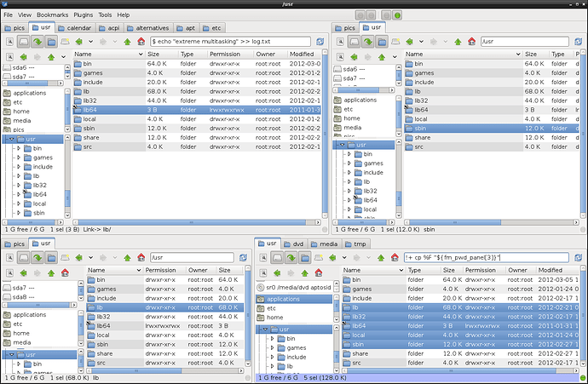The height and width of the screenshot is (384, 588).
Task: Click Back arrow in bottom-right panel main toolbar
Action: coord(332,258)
